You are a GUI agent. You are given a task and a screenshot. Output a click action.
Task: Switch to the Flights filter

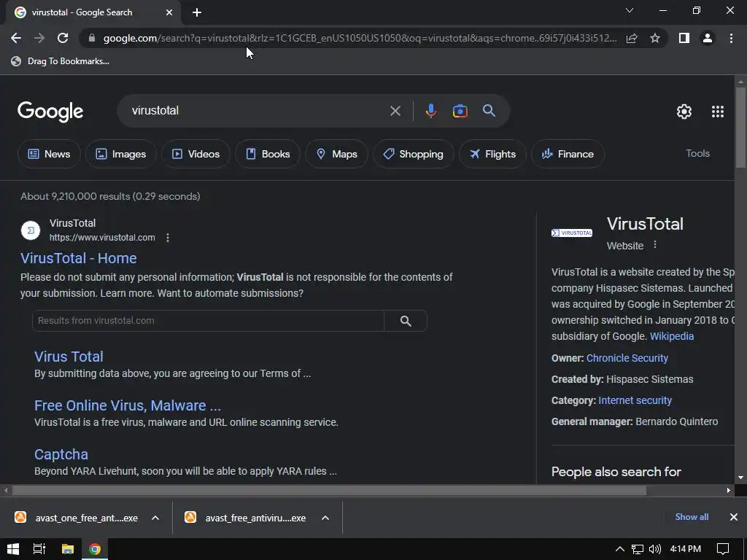pyautogui.click(x=492, y=154)
